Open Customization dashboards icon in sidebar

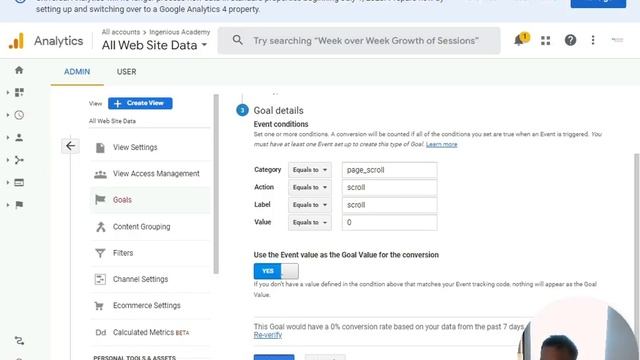coord(19,92)
